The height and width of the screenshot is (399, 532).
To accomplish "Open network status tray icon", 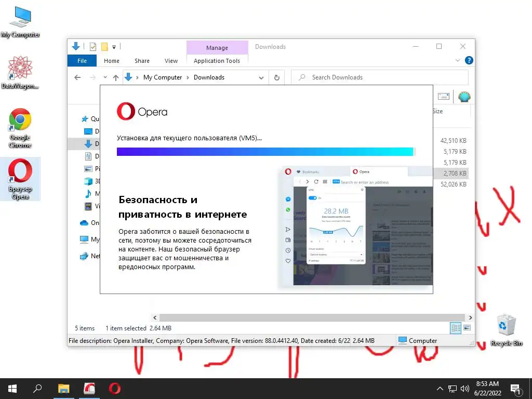I will pos(453,389).
